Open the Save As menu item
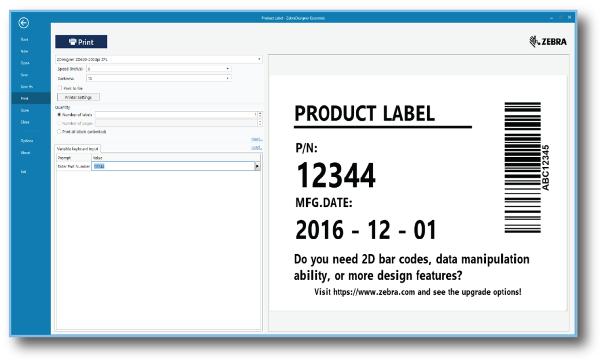604x364 pixels. click(27, 87)
